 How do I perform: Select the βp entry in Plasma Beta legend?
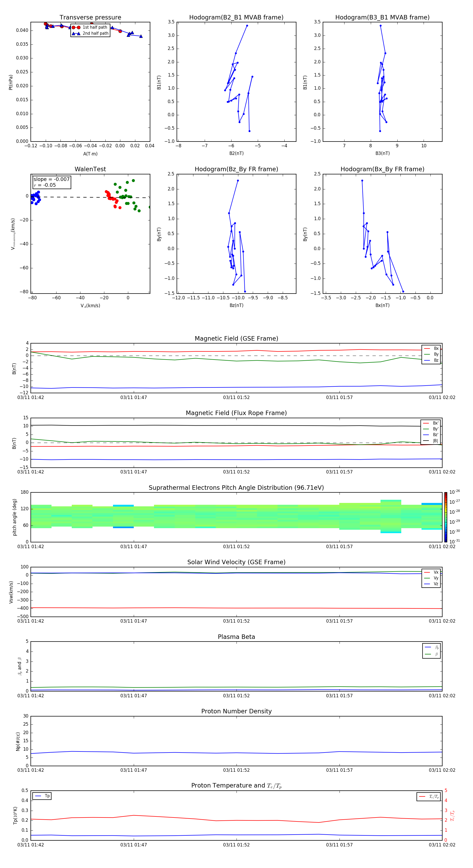(x=431, y=647)
